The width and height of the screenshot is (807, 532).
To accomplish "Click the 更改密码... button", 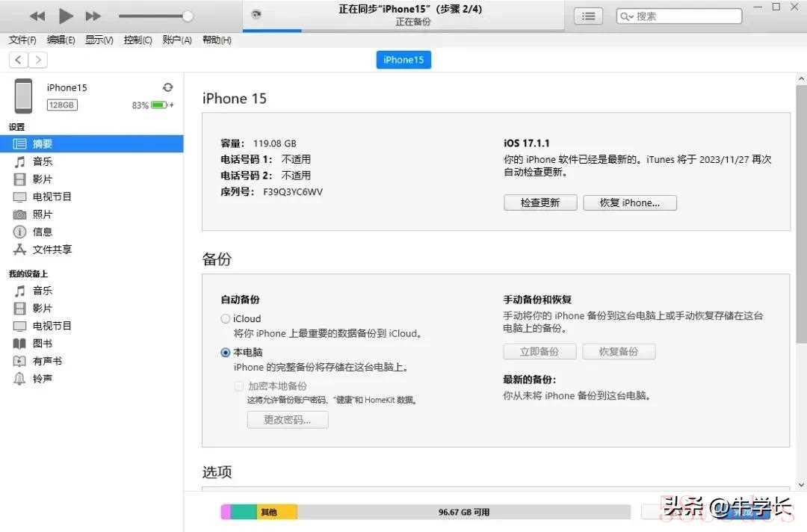I will pyautogui.click(x=288, y=420).
